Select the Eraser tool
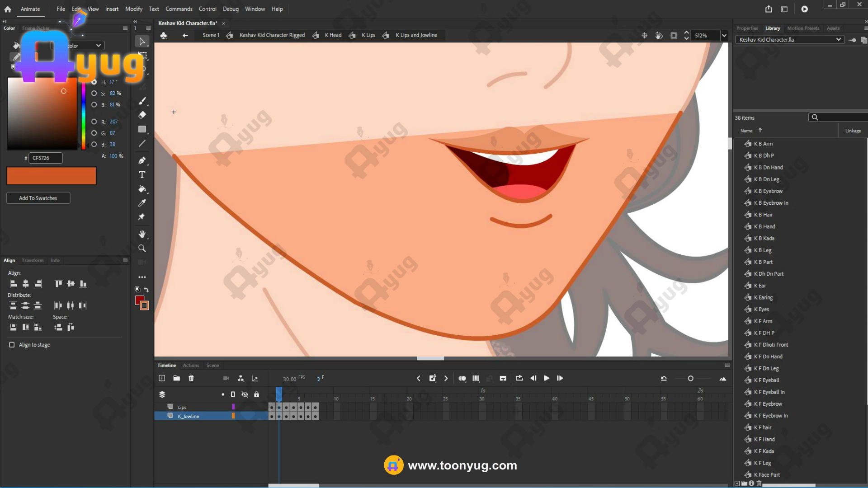This screenshot has height=488, width=868. 142,115
